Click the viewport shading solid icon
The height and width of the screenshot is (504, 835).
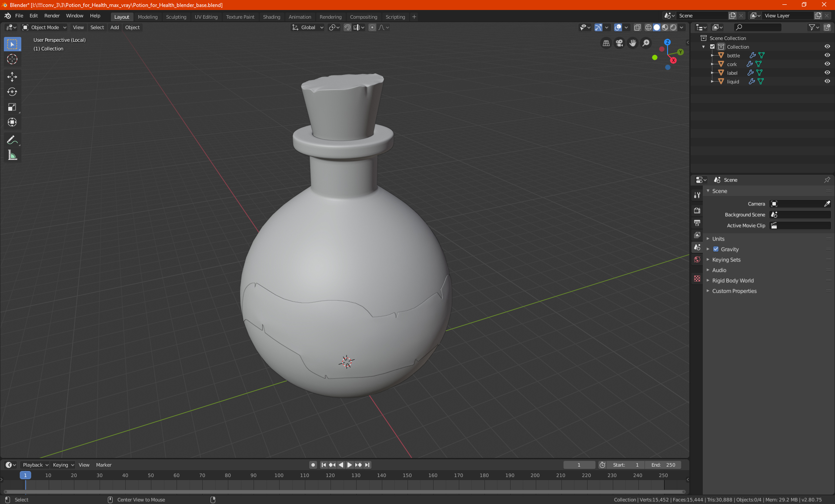click(657, 27)
